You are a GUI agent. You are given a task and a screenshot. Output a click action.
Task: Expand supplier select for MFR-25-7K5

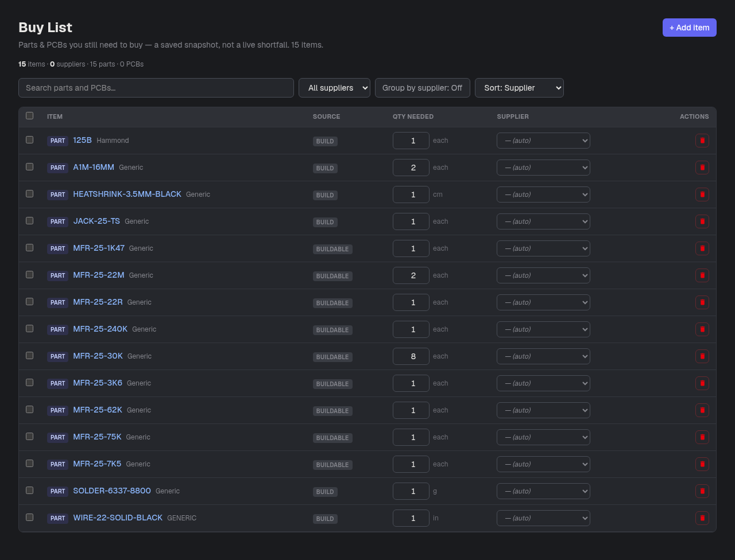click(x=543, y=464)
